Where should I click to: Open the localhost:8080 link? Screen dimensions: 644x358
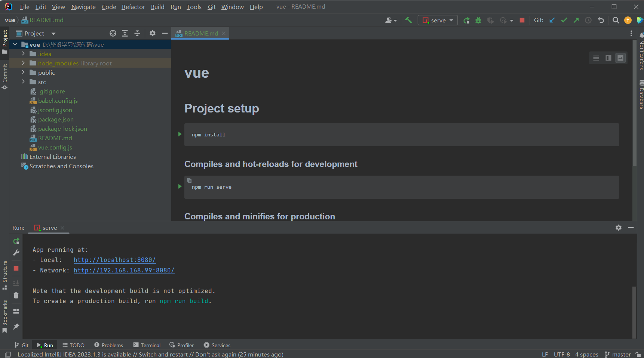click(x=114, y=260)
